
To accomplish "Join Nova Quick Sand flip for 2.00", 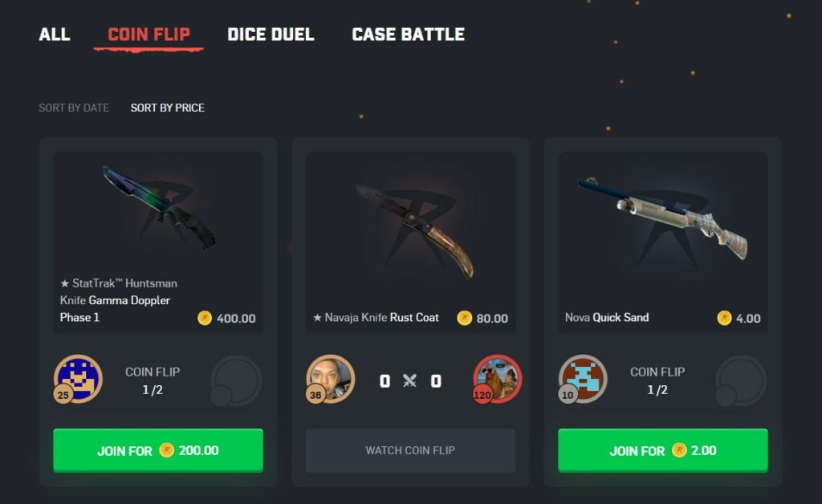I will point(662,450).
